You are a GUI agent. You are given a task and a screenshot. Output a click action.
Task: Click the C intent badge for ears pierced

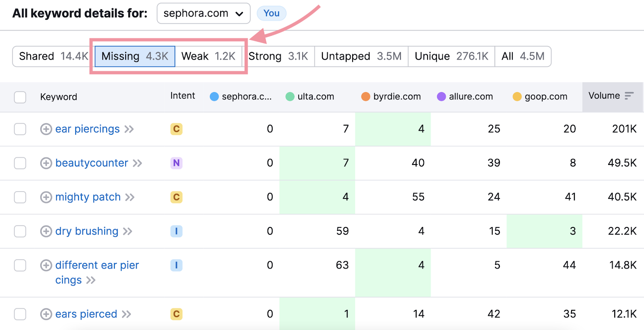[176, 314]
